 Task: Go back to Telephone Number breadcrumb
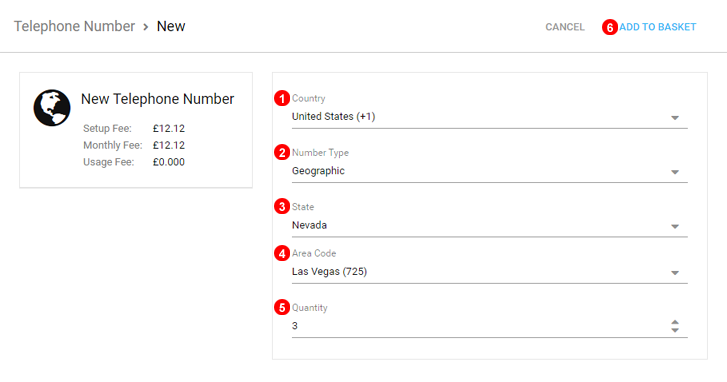[x=74, y=26]
